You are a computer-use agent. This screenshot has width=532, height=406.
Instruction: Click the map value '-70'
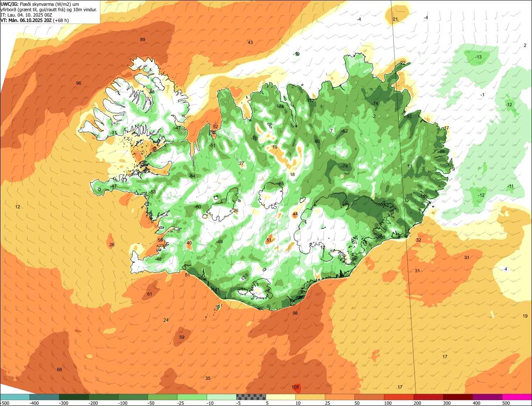tap(254, 138)
